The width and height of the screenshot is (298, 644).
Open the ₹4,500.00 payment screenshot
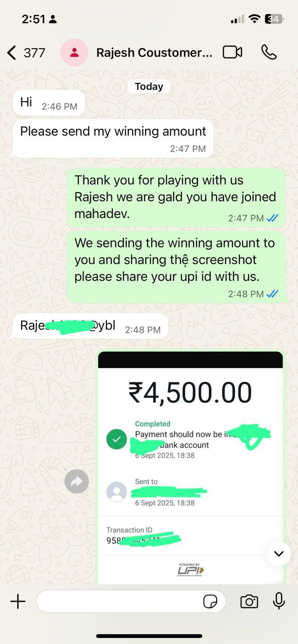pyautogui.click(x=190, y=468)
